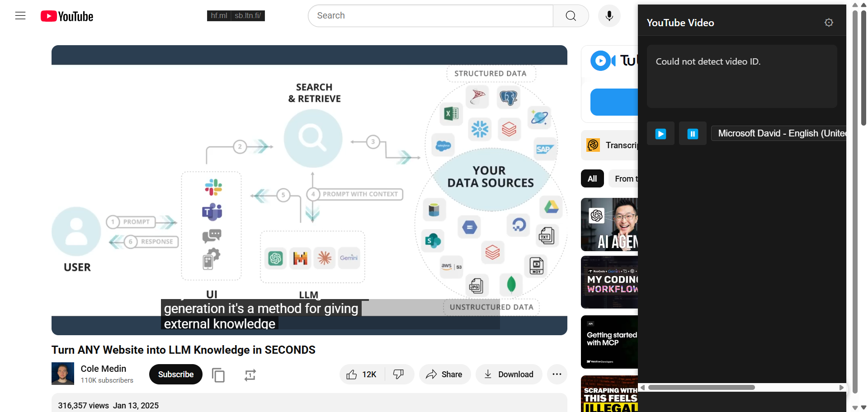Image resolution: width=868 pixels, height=412 pixels.
Task: Open the YouTube guide hamburger menu
Action: click(x=20, y=16)
